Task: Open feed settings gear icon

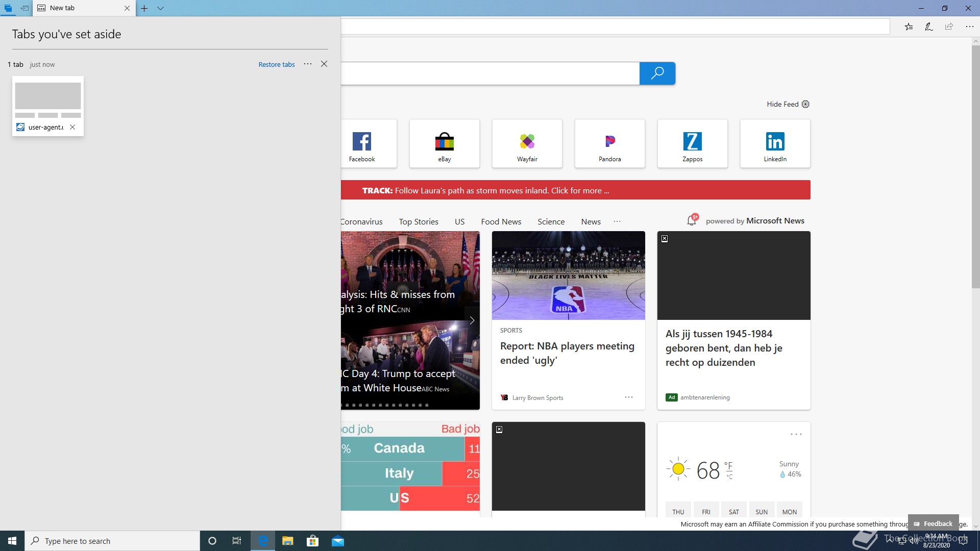Action: pos(805,104)
